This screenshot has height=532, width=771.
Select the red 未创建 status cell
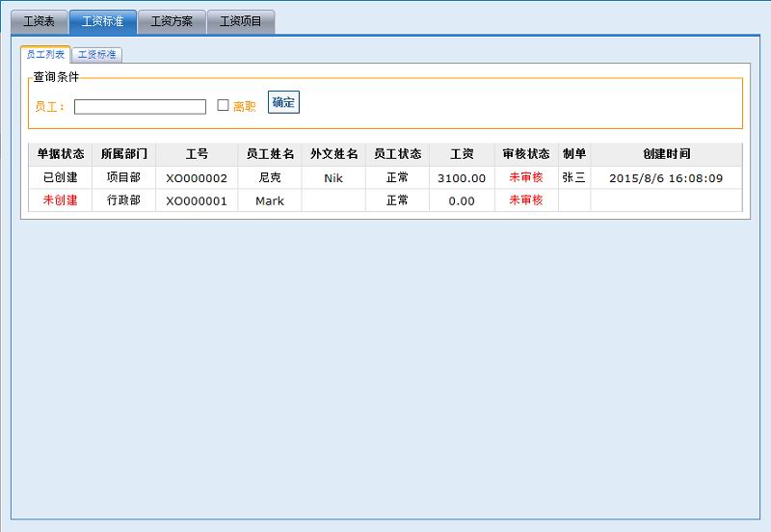61,200
